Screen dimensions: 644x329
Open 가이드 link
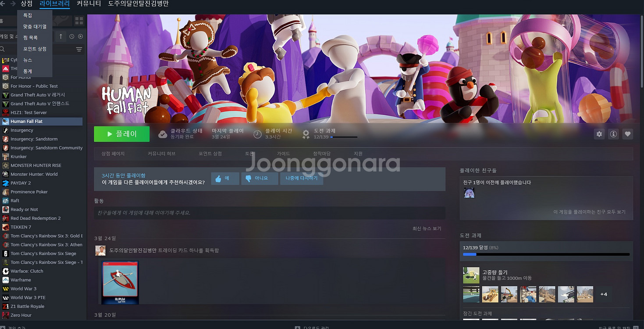tap(283, 154)
